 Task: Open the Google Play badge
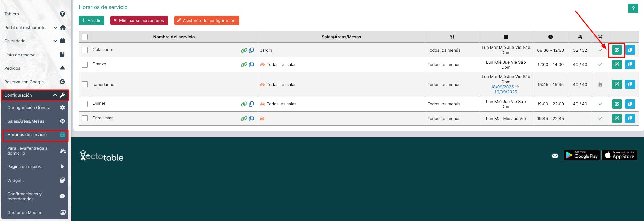click(582, 155)
